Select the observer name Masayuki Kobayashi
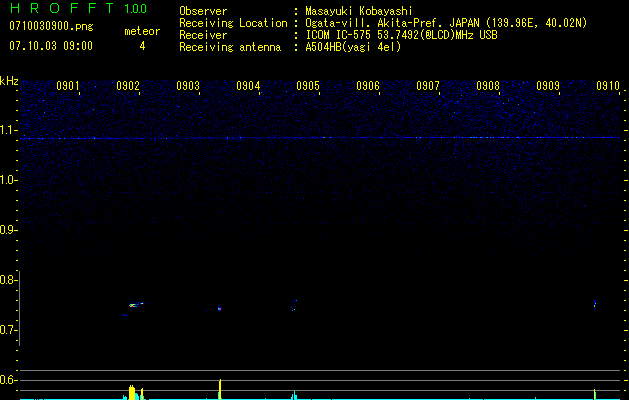Image resolution: width=629 pixels, height=400 pixels. (x=359, y=11)
